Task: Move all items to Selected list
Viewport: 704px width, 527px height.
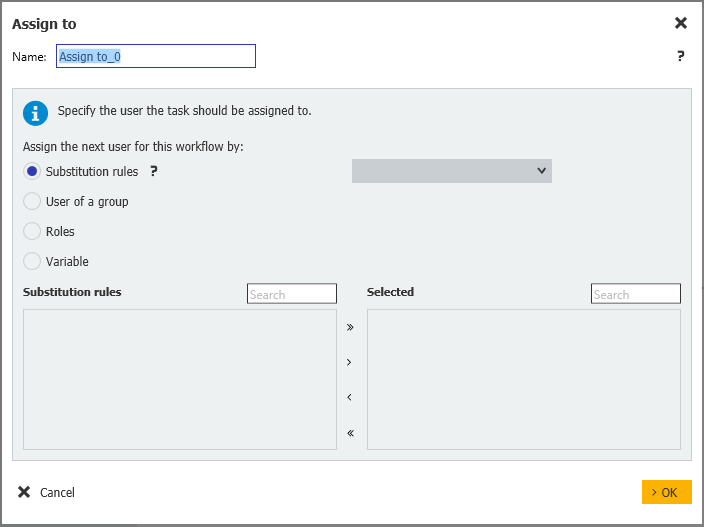Action: (350, 327)
